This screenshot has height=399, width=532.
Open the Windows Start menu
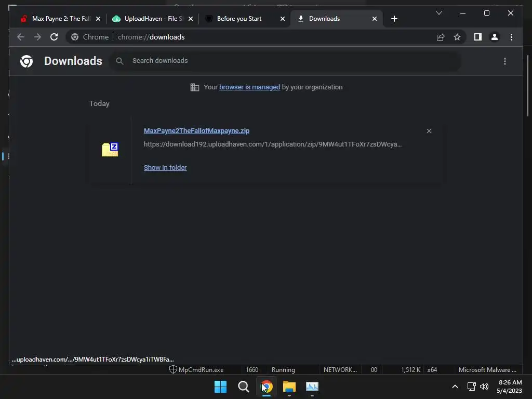(220, 387)
